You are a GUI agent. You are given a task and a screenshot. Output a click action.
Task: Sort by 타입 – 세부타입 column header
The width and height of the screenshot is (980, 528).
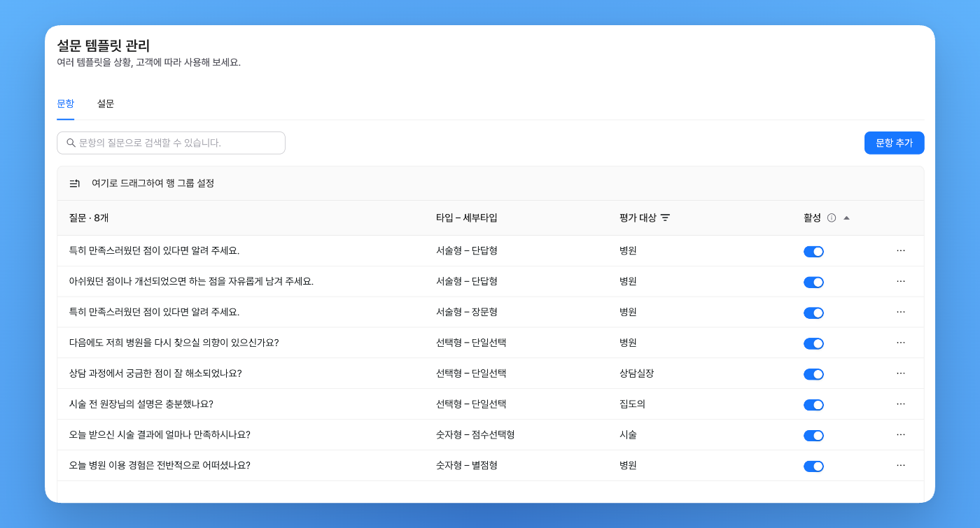(x=467, y=217)
